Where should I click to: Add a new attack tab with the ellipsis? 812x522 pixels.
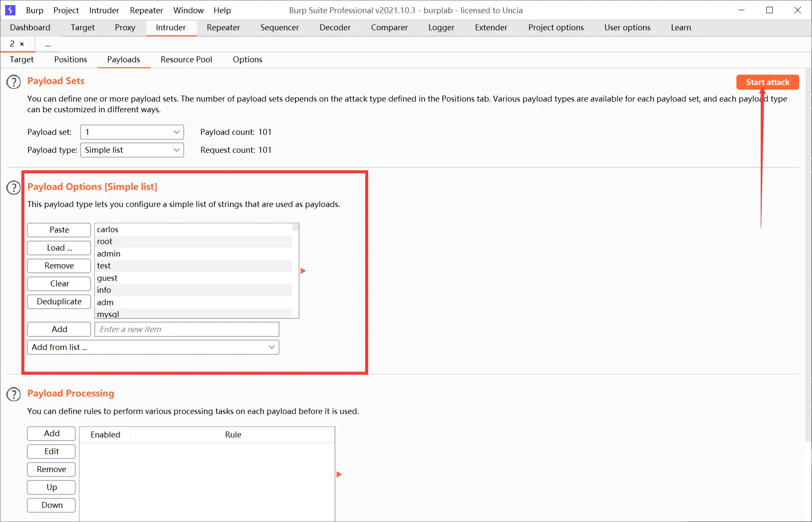(48, 44)
